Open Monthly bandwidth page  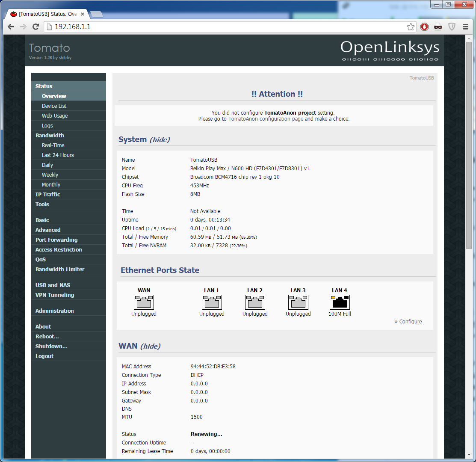pos(68,184)
